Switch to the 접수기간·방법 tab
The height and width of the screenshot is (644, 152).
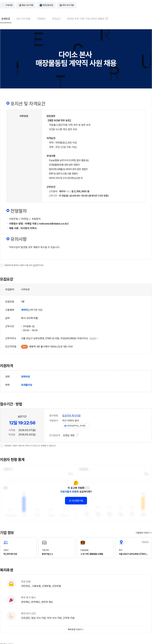click(23, 19)
